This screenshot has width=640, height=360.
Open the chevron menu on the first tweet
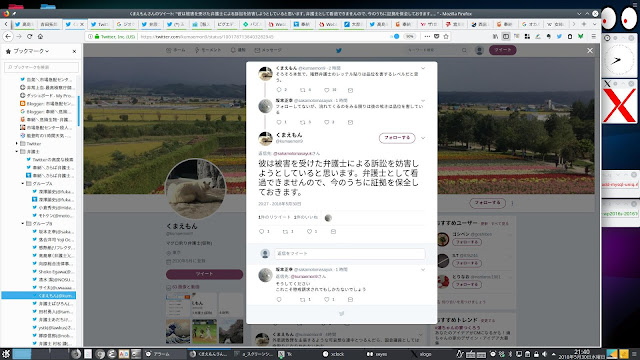(x=423, y=68)
